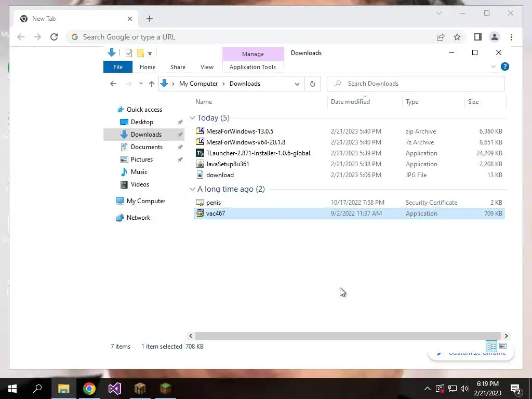
Task: Open Pictures in the navigation pane
Action: pyautogui.click(x=142, y=159)
